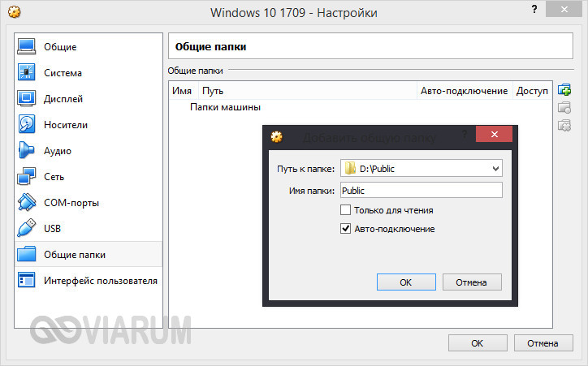Click the remove shared folder icon
Image resolution: width=588 pixels, height=366 pixels.
coord(564,125)
